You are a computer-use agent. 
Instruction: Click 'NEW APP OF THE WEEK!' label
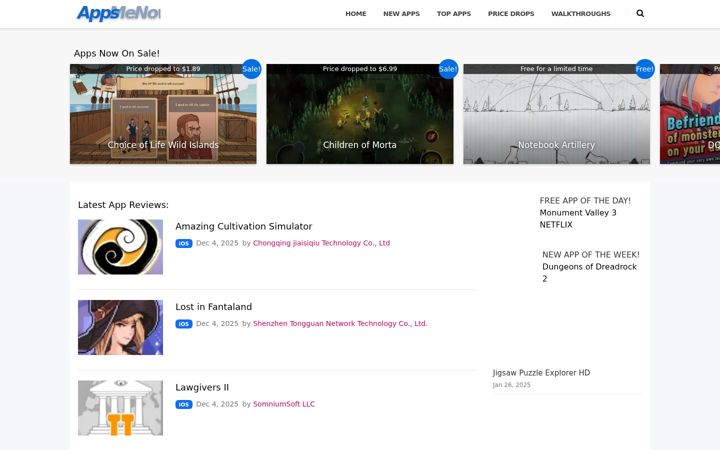[591, 255]
